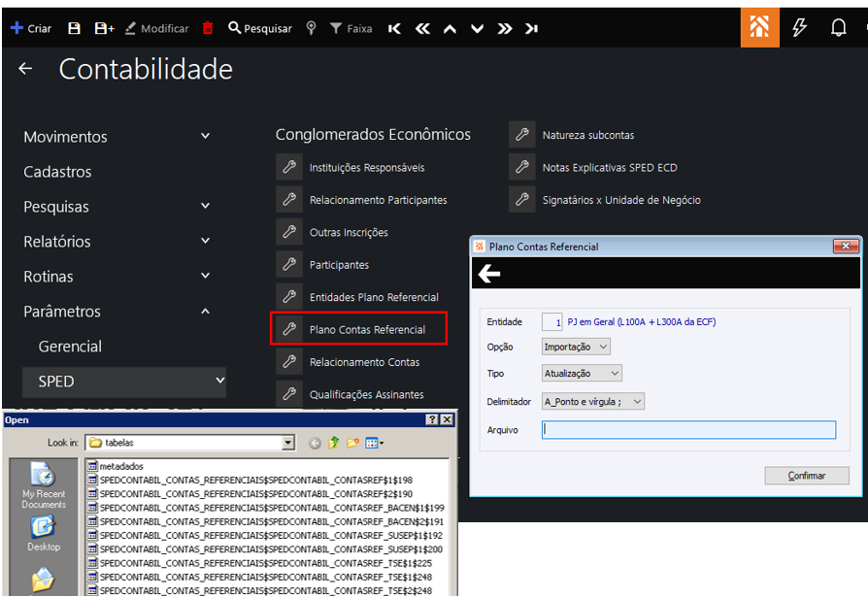868x597 pixels.
Task: Open the Cadastros menu item
Action: pyautogui.click(x=57, y=172)
